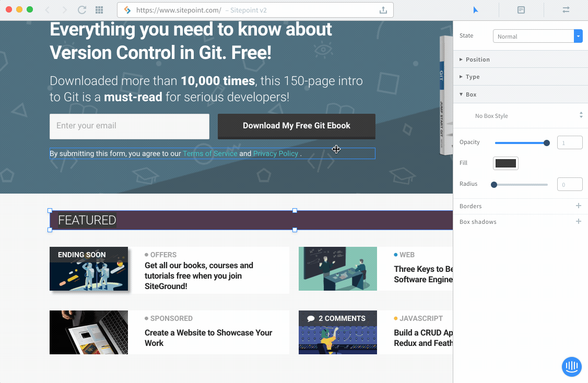Click the Opacity value field
The height and width of the screenshot is (383, 588).
[570, 142]
